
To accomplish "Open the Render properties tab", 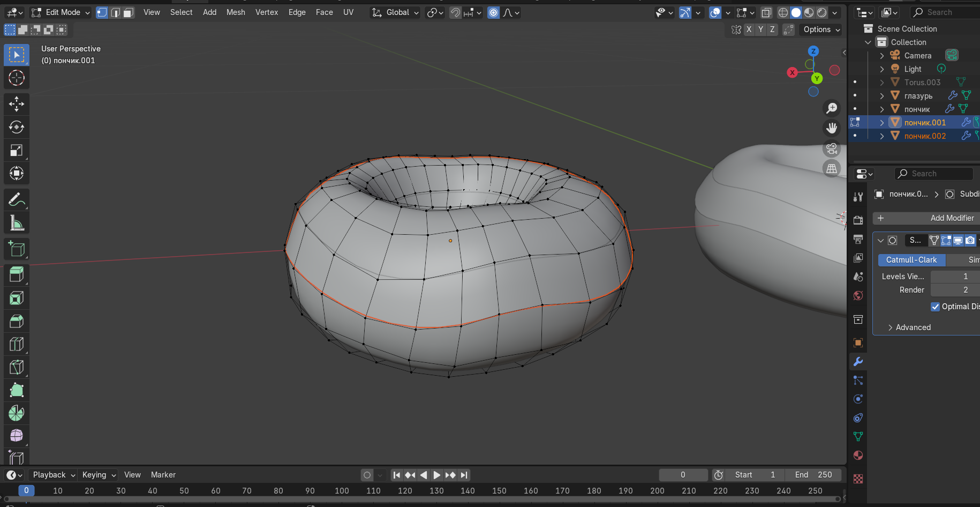I will coord(858,220).
